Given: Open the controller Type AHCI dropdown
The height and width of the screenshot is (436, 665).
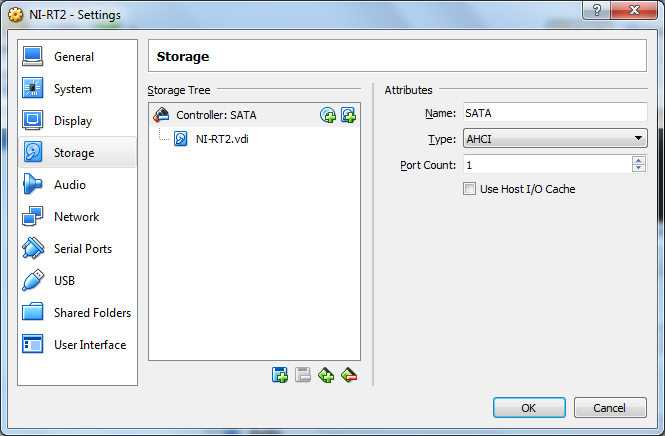Looking at the screenshot, I should (554, 139).
